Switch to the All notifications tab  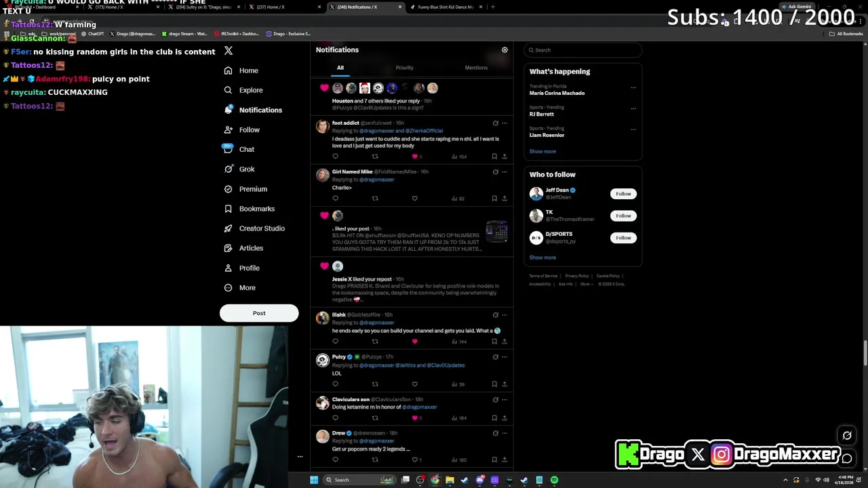(340, 68)
